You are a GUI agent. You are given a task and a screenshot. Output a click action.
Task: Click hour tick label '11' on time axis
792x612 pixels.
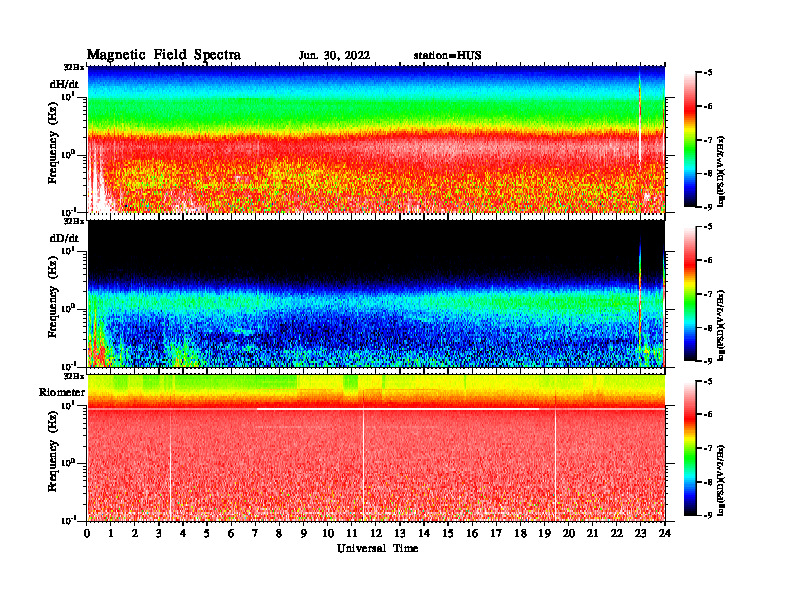pyautogui.click(x=352, y=533)
